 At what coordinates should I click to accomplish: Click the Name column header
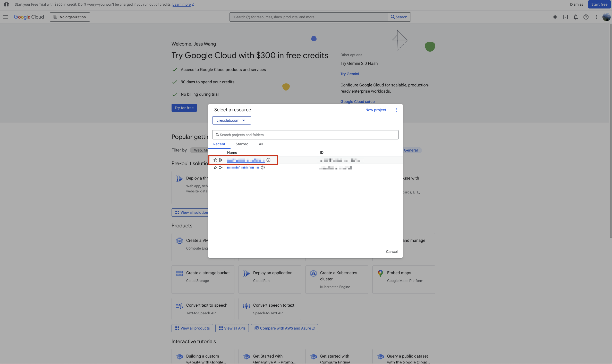232,153
